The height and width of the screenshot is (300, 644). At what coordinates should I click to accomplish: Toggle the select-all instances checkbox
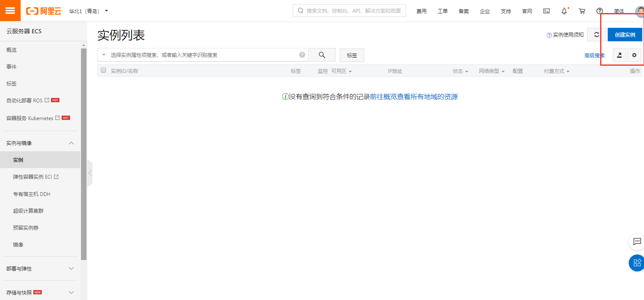pyautogui.click(x=103, y=70)
